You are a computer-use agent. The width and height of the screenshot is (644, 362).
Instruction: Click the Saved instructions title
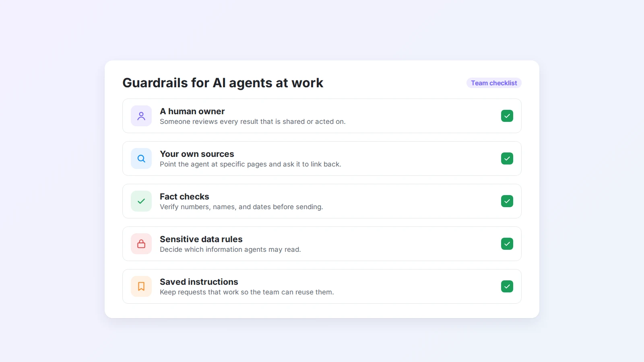[199, 282]
